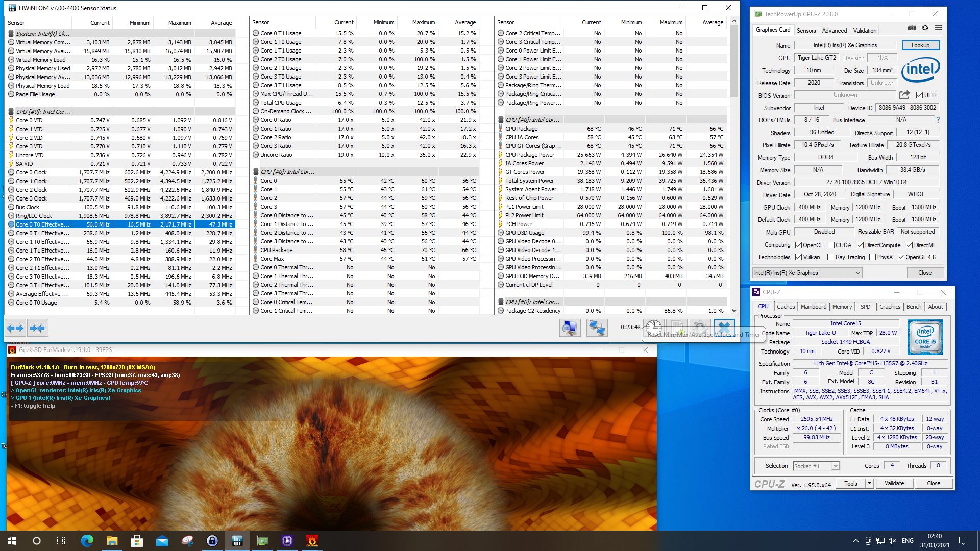Click the HWiNFO monitor magnifier icon
This screenshot has height=551, width=980.
[570, 328]
